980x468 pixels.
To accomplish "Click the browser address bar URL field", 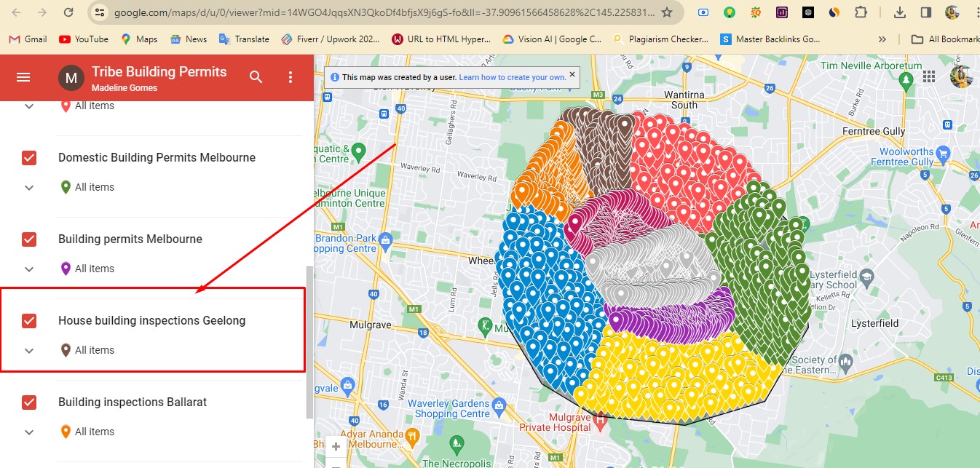I will pos(379,12).
